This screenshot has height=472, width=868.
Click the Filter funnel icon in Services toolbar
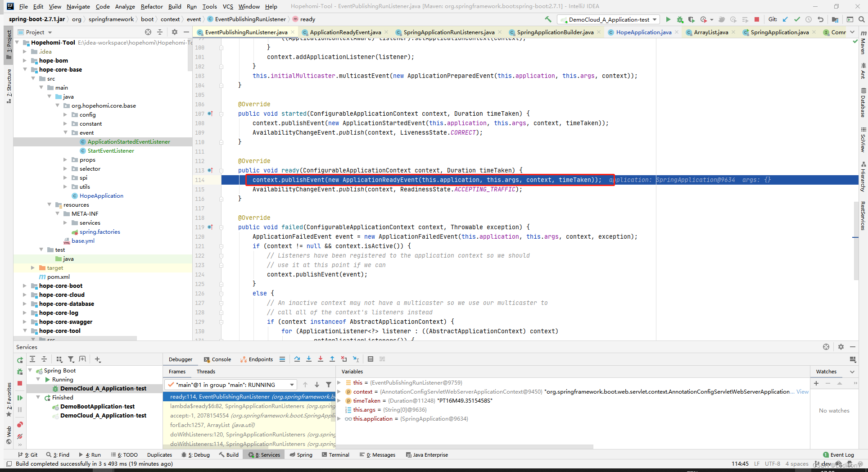pos(71,359)
